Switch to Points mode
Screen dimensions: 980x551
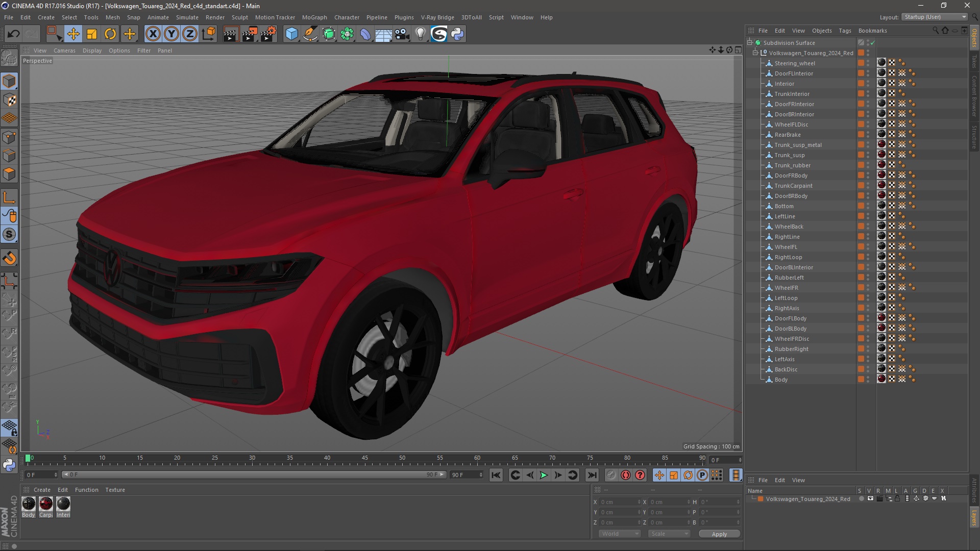click(x=9, y=137)
